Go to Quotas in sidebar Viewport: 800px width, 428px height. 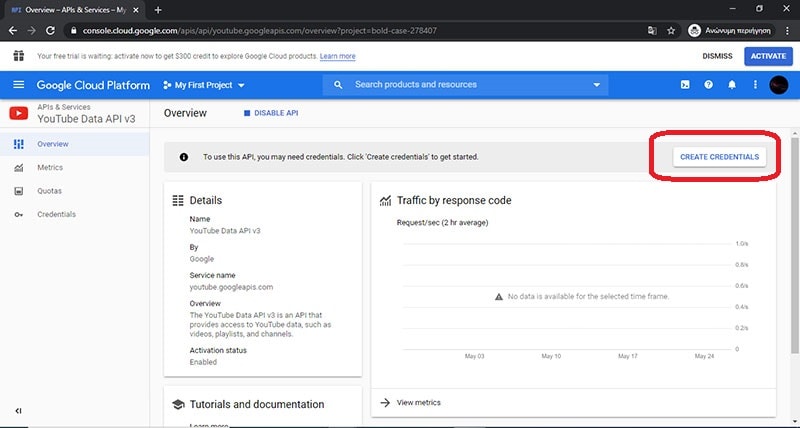click(49, 190)
